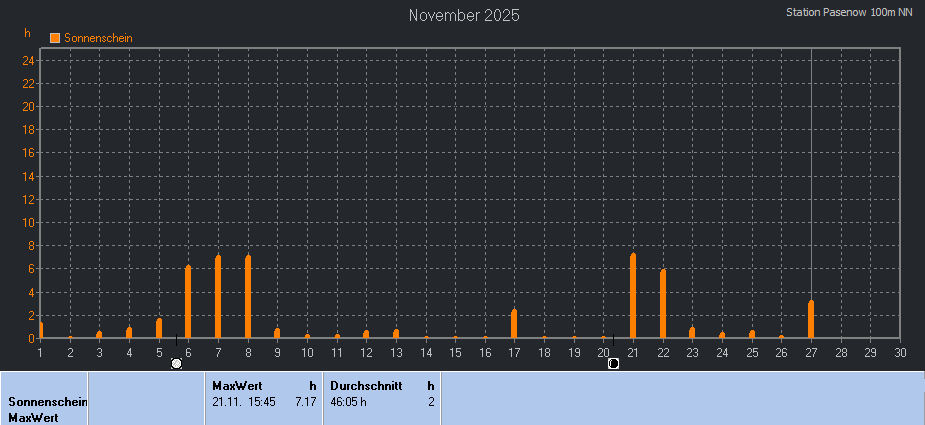Click the MaxWert column header

[230, 385]
